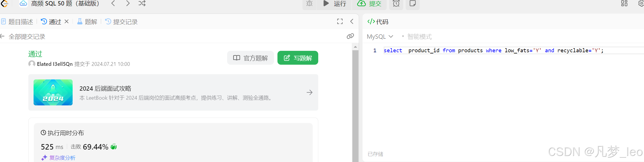Open the 高频 SQL 50 题 study plan title
This screenshot has width=644, height=162.
[x=65, y=3]
